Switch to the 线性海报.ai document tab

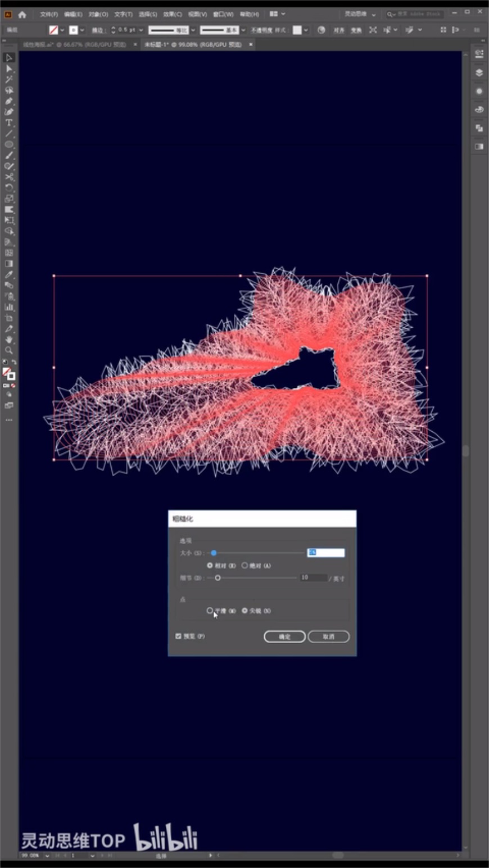point(74,44)
